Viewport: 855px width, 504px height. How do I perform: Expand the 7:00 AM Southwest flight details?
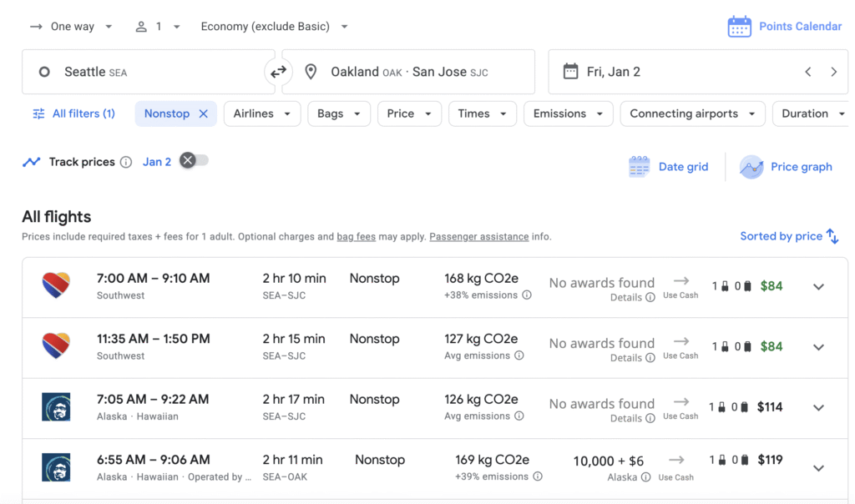pyautogui.click(x=818, y=287)
